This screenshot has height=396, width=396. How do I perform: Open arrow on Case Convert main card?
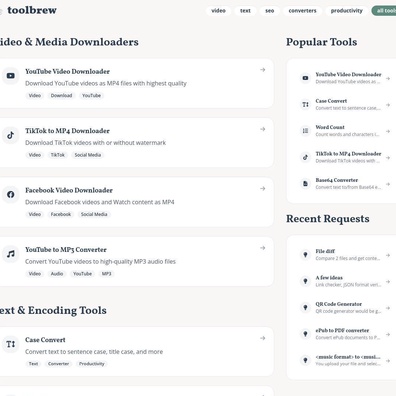point(263,338)
